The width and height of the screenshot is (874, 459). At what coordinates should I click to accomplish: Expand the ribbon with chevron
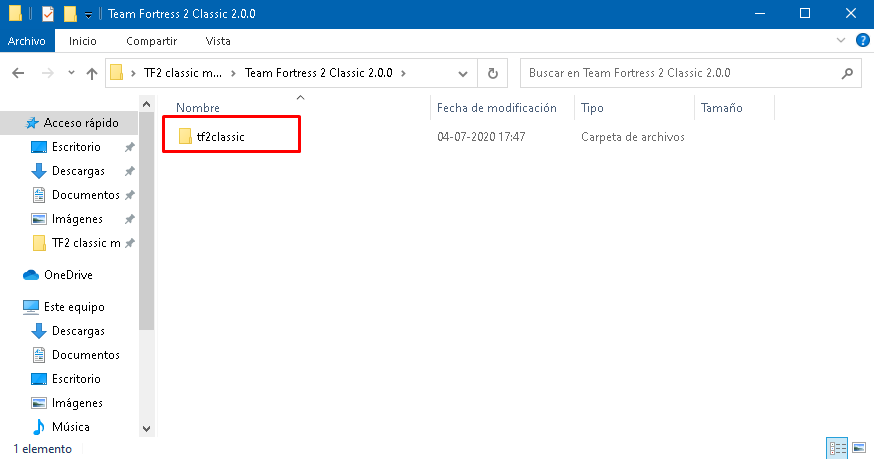[841, 40]
